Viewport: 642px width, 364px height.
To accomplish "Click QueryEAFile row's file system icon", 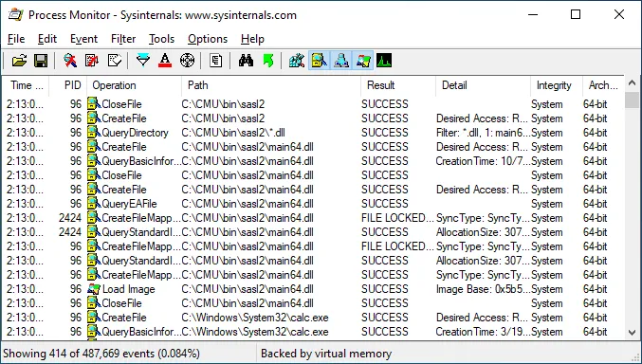I will (94, 204).
